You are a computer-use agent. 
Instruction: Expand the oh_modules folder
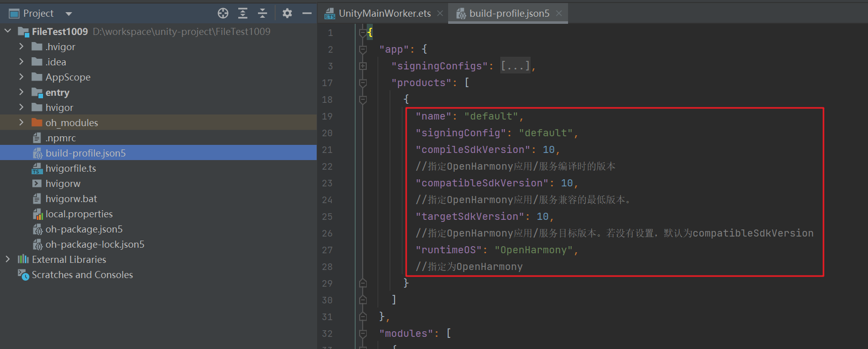coord(21,123)
